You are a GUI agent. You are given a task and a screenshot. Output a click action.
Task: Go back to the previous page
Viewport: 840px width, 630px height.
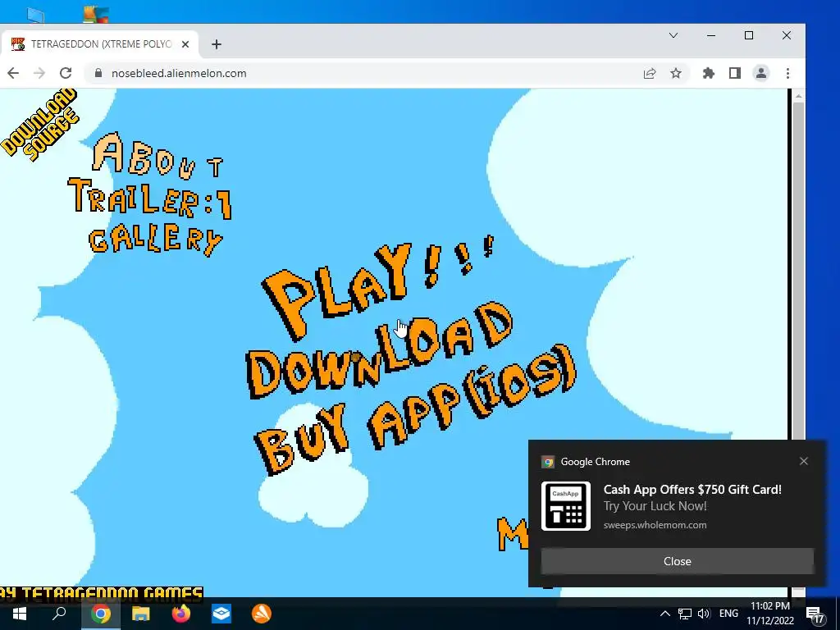[13, 73]
